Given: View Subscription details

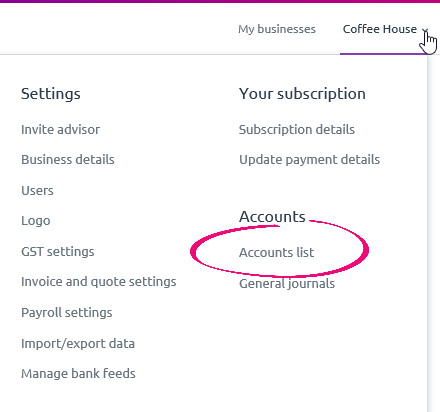Looking at the screenshot, I should tap(297, 129).
